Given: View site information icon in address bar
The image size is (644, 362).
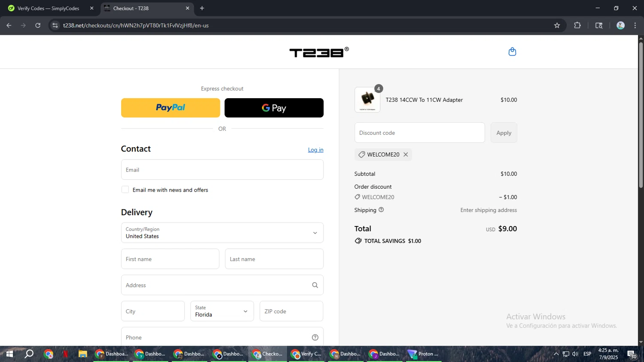Looking at the screenshot, I should (55, 25).
